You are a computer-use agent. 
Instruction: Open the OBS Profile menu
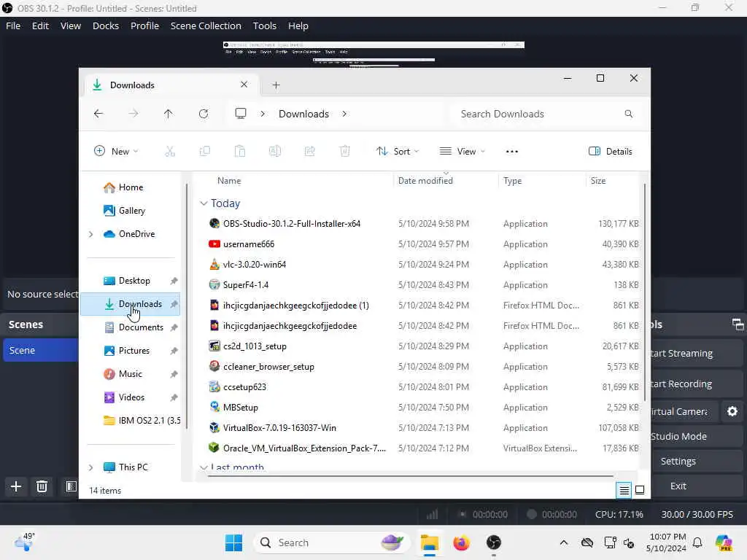(x=145, y=26)
